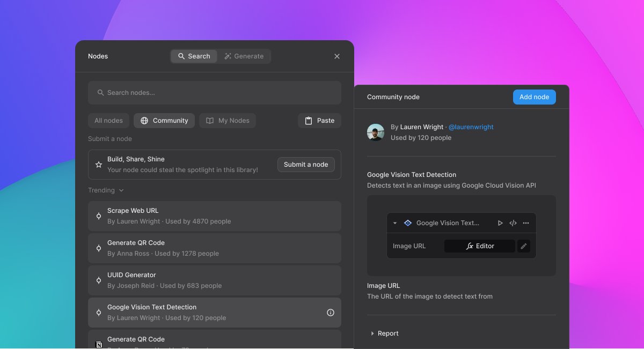Open the My Nodes filter
Viewport: 644px width, 349px height.
pyautogui.click(x=228, y=121)
